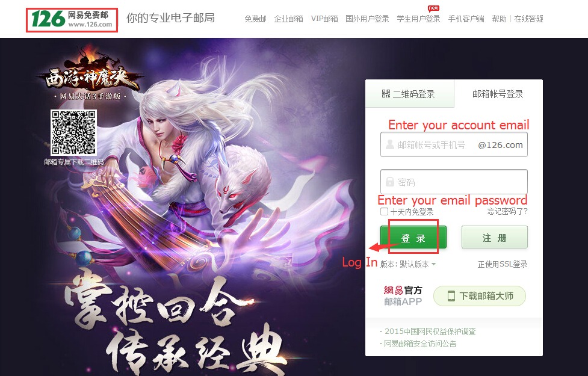
Task: Focus the 邮箱帐号或手机号 account input field
Action: click(454, 144)
